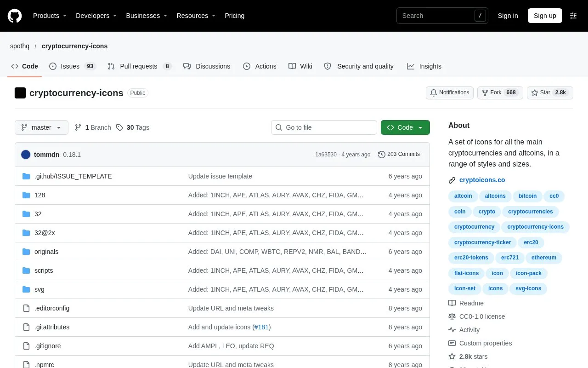
Task: Switch to the Issues tab
Action: pos(73,66)
